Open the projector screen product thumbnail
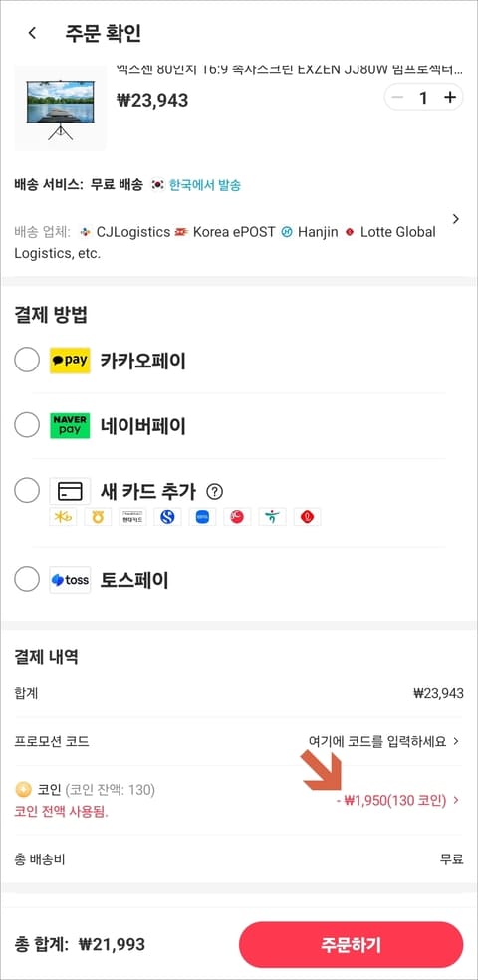Screen dimensions: 478x980 pos(60,109)
